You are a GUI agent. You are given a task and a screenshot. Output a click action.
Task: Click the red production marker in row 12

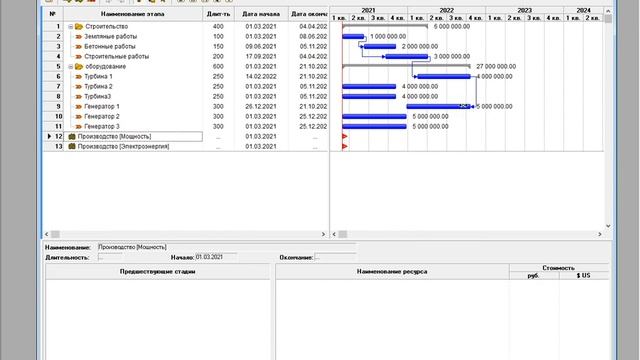345,136
